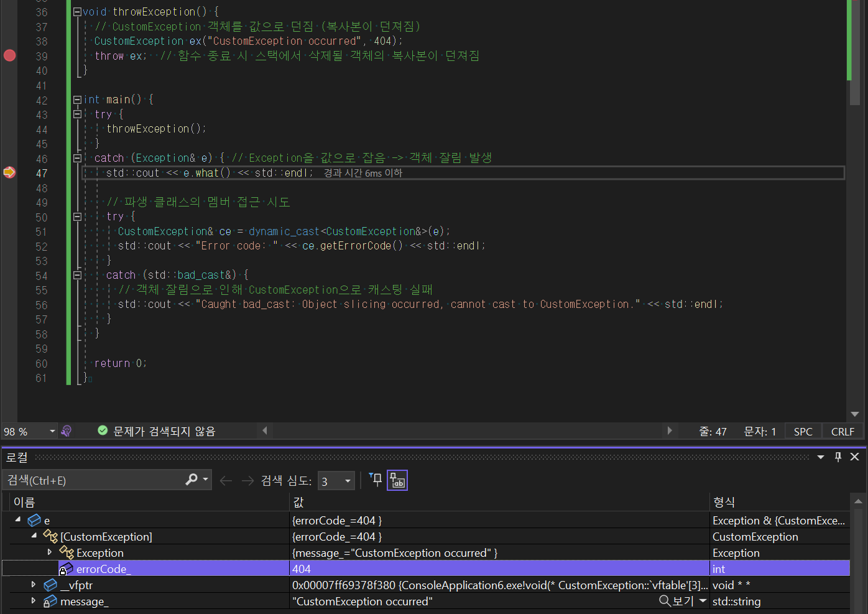Open the Locals window position dropdown arrow
This screenshot has width=868, height=614.
pos(821,457)
